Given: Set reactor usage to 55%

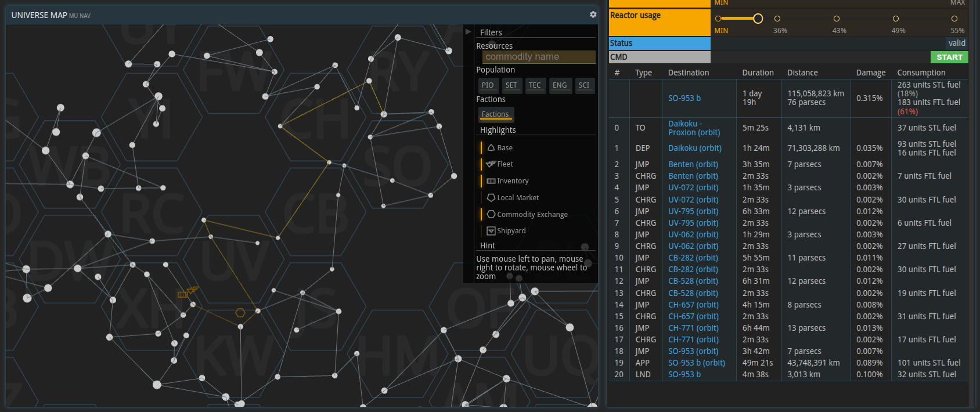Looking at the screenshot, I should coord(954,19).
